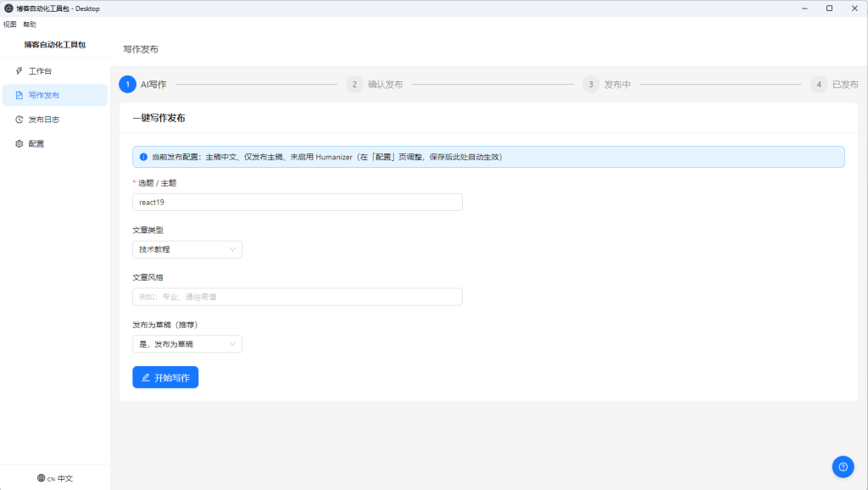Image resolution: width=868 pixels, height=490 pixels.
Task: Expand the 发布为草稿 dropdown
Action: [187, 344]
